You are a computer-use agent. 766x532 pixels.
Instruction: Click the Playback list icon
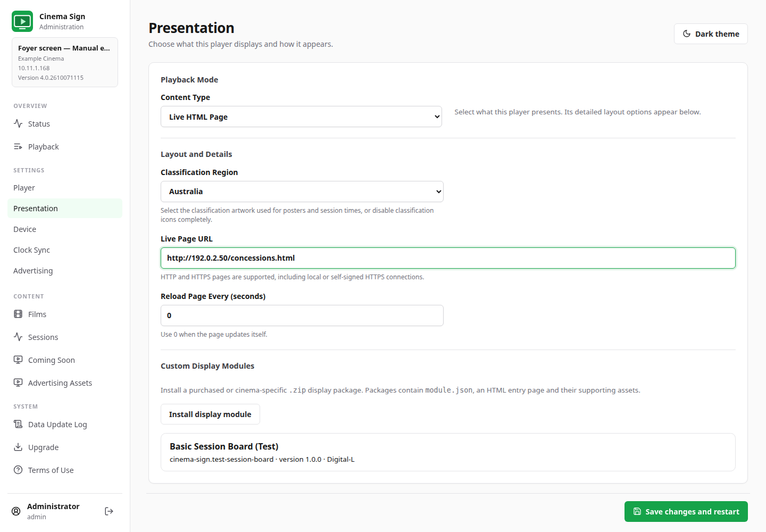point(18,146)
